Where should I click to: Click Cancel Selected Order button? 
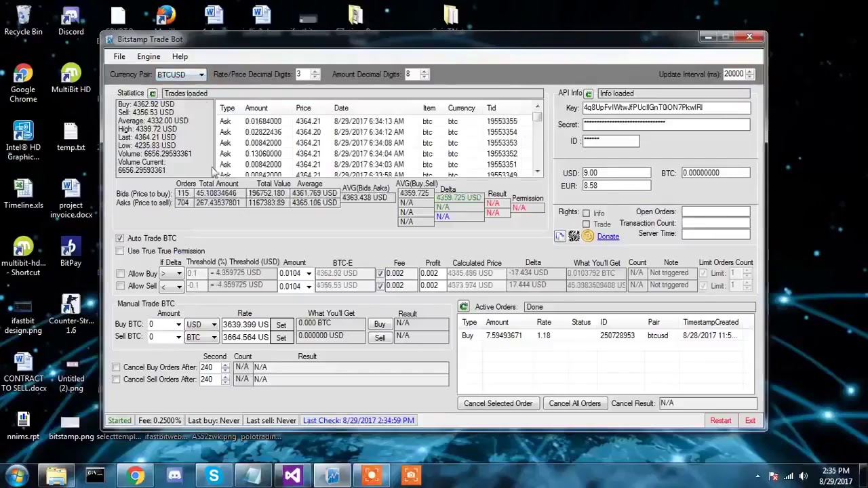pos(498,403)
